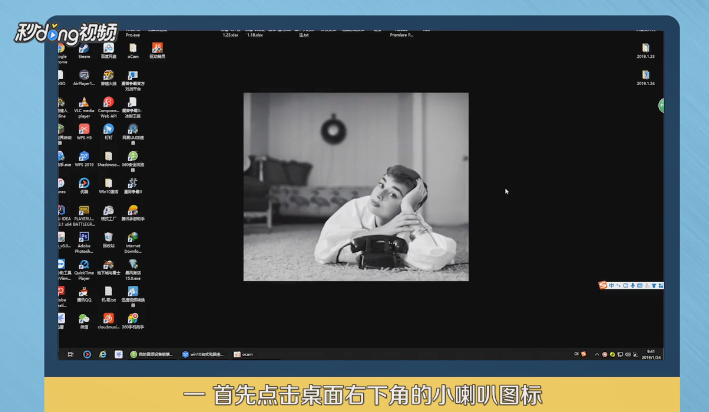
Task: Open the red cloudmusic shortcut
Action: click(x=108, y=321)
